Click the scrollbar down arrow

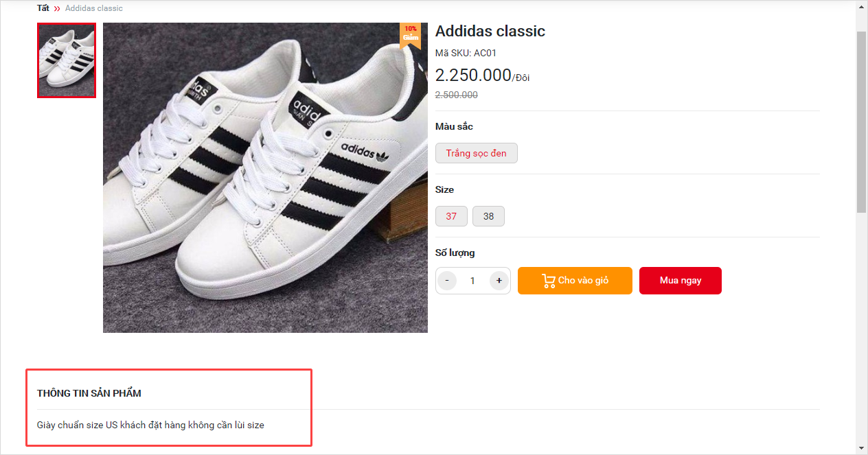861,448
